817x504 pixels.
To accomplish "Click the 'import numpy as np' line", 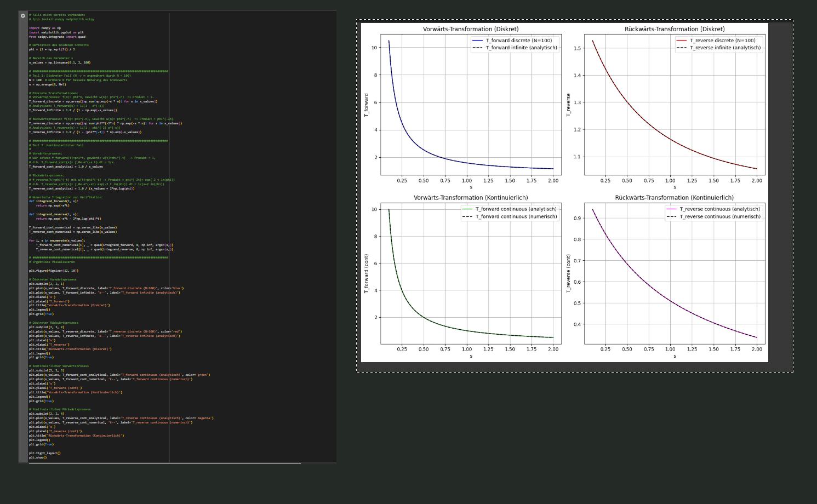I will coord(45,28).
